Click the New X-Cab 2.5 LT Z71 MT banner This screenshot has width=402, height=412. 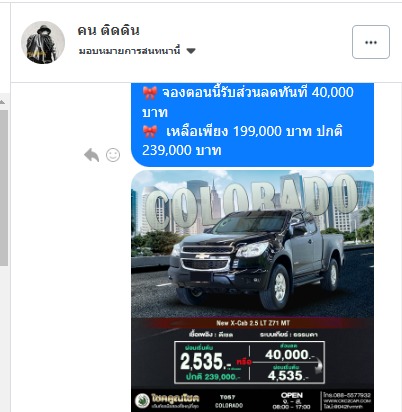(x=253, y=323)
